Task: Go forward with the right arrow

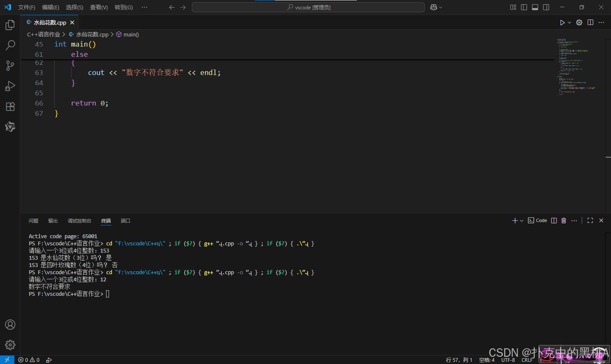Action: pos(183,7)
